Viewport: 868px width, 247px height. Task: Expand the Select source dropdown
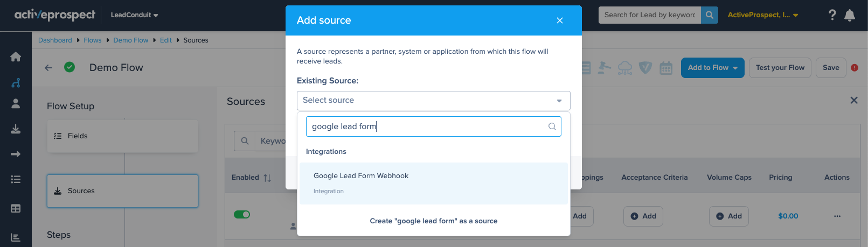tap(433, 101)
